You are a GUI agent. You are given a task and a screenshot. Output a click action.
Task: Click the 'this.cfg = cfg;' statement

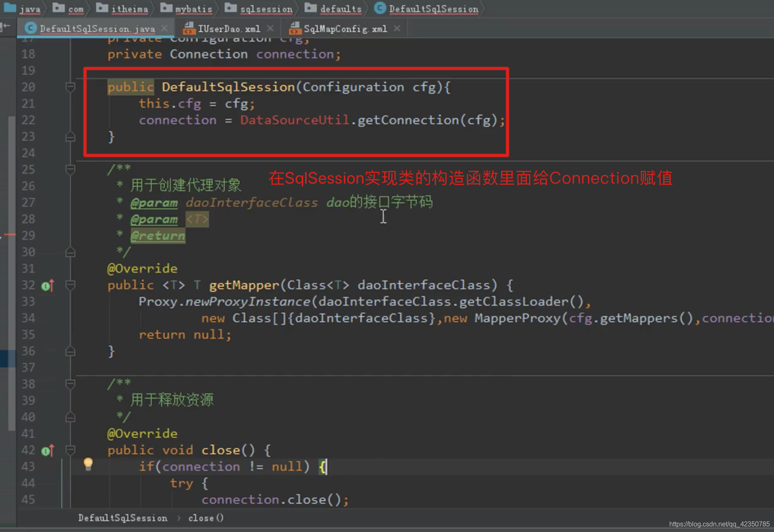point(197,103)
